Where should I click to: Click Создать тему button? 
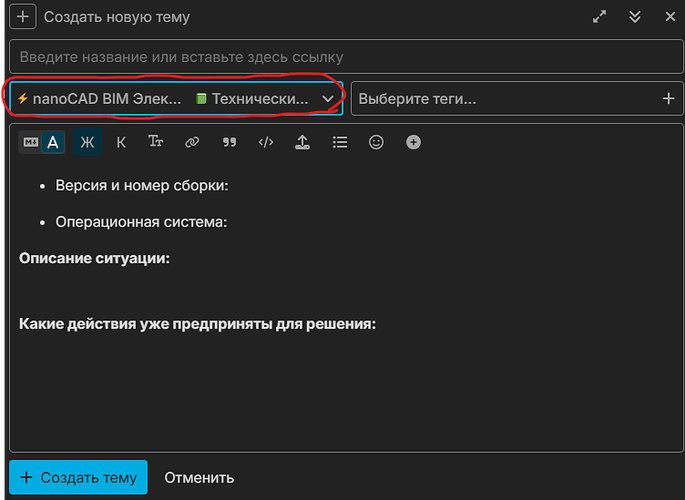coord(78,477)
